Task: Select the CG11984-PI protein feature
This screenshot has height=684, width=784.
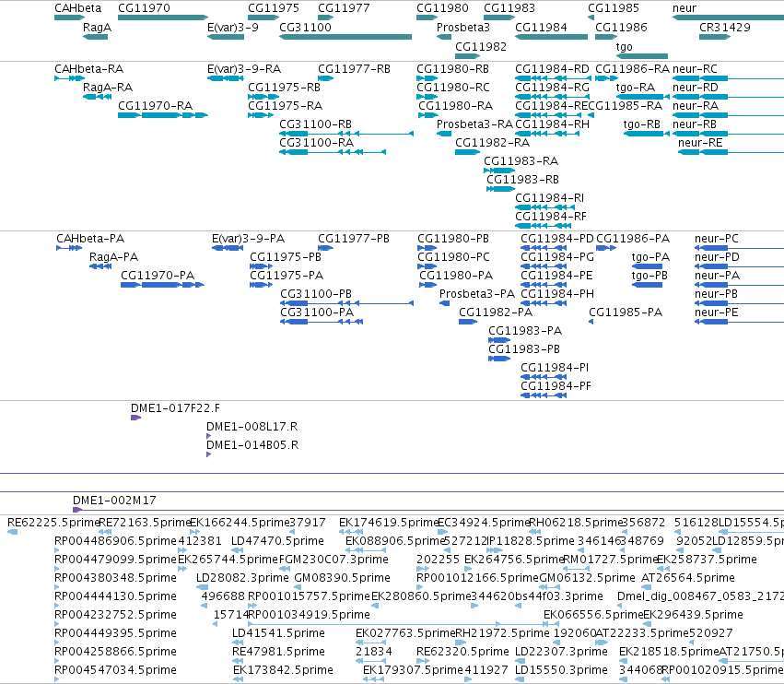Action: 544,377
